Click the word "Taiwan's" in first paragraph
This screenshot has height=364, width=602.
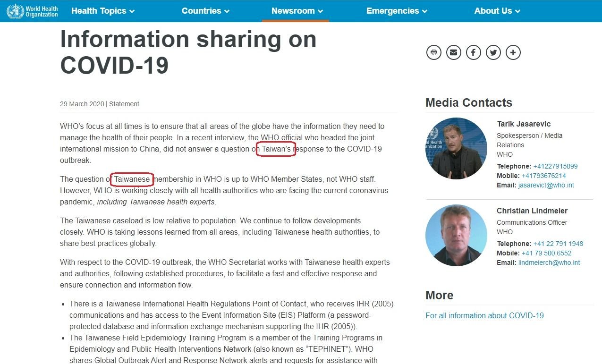[276, 149]
